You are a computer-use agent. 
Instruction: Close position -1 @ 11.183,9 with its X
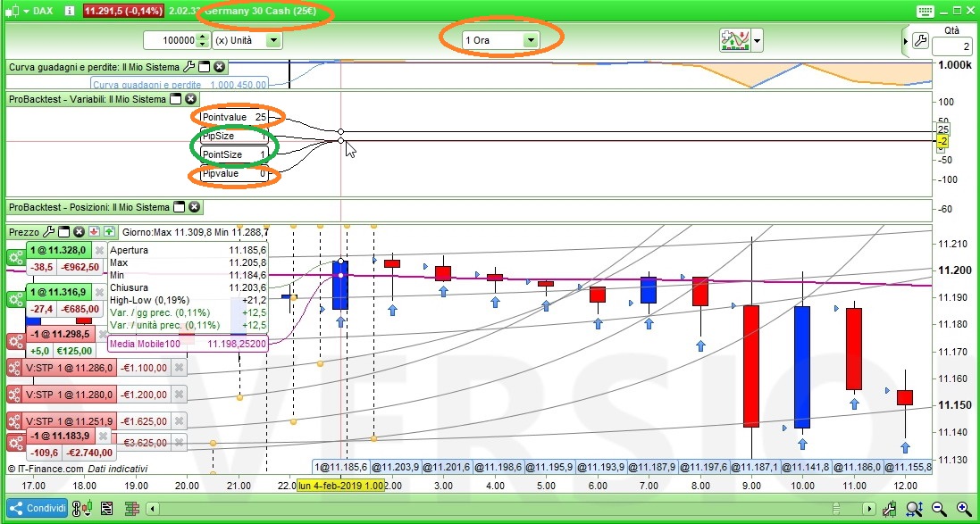(103, 436)
